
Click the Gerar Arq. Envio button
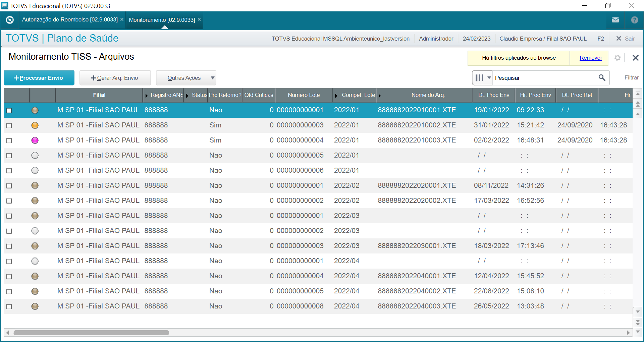click(x=115, y=78)
